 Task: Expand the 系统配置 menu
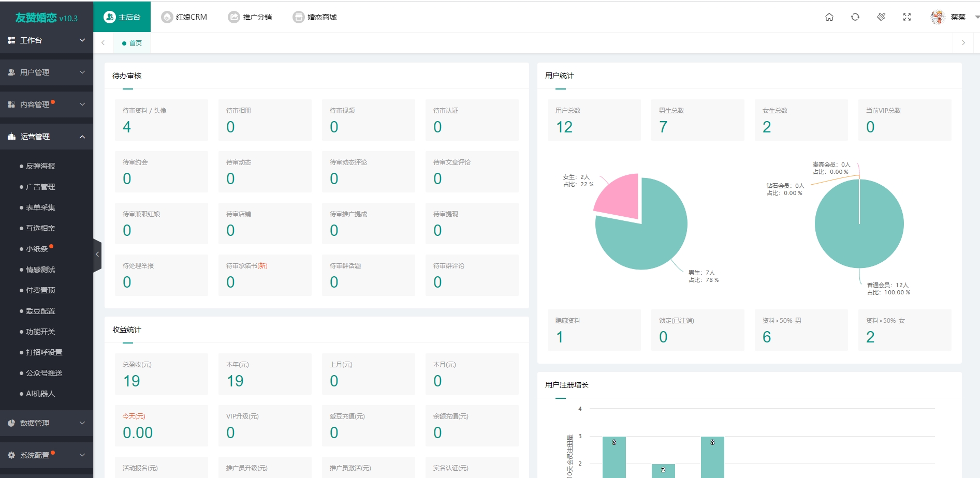pos(47,455)
